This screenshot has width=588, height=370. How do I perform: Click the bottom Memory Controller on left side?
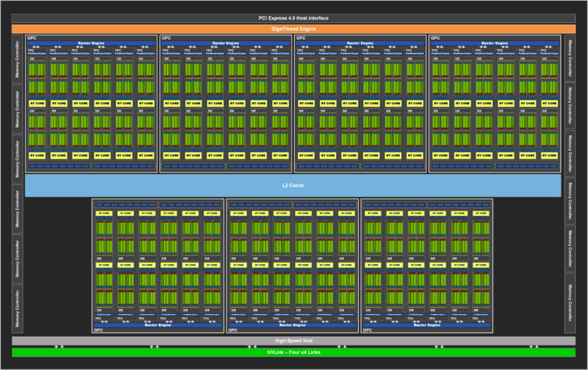(18, 308)
